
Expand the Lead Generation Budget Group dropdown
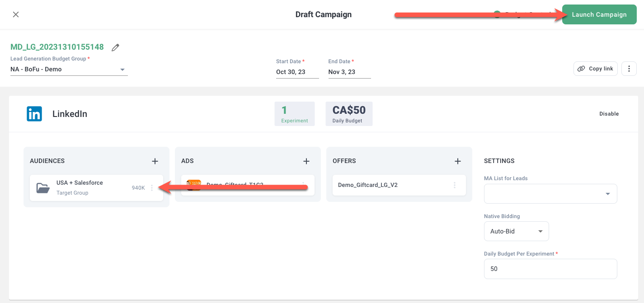pos(122,70)
